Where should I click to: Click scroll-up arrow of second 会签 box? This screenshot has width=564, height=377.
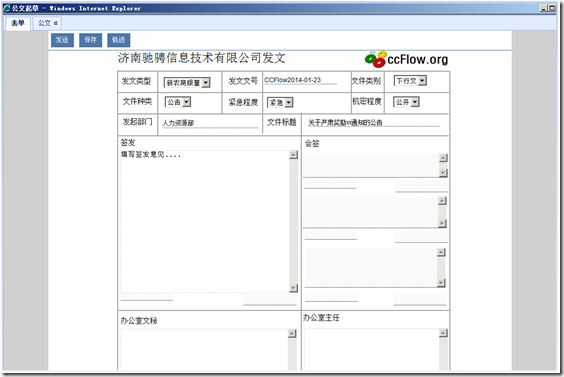442,201
